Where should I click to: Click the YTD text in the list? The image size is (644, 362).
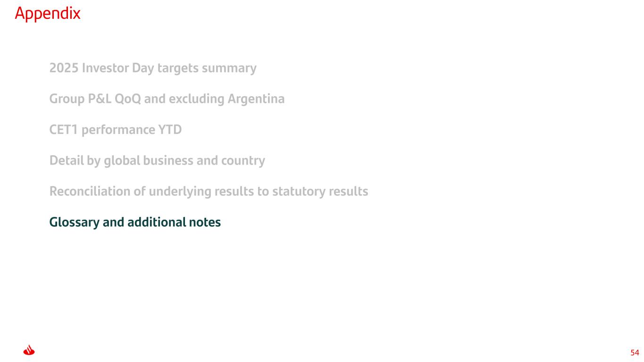point(172,130)
